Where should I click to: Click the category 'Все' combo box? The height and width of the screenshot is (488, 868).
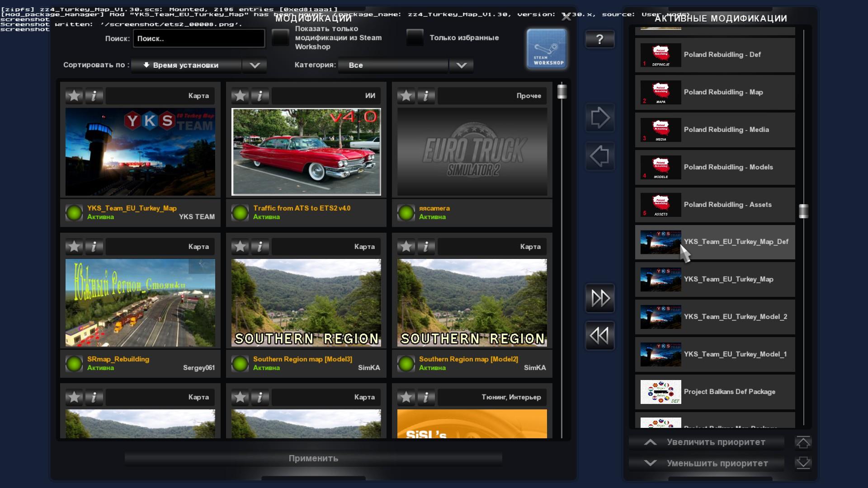(393, 65)
